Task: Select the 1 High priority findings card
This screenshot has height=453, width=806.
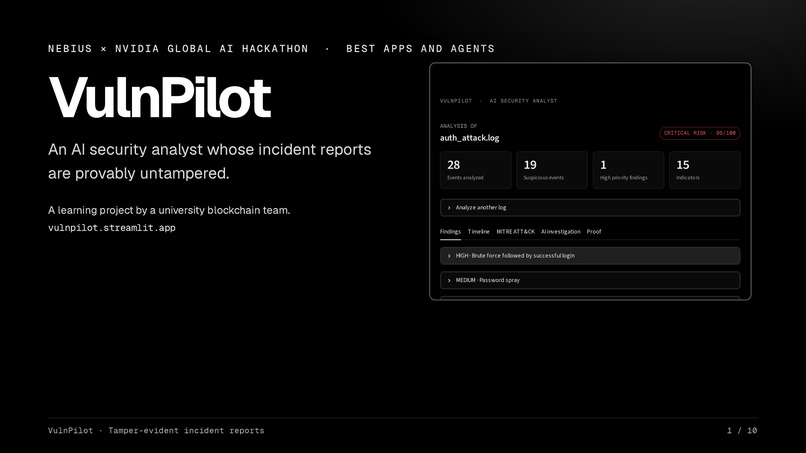Action: (x=628, y=170)
